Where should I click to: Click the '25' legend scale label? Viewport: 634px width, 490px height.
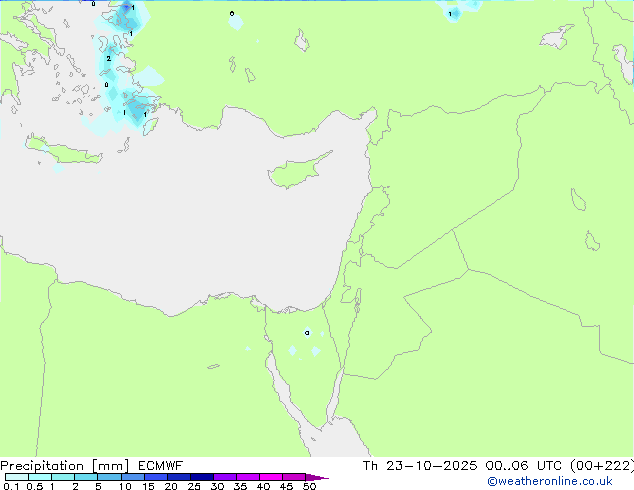click(194, 486)
